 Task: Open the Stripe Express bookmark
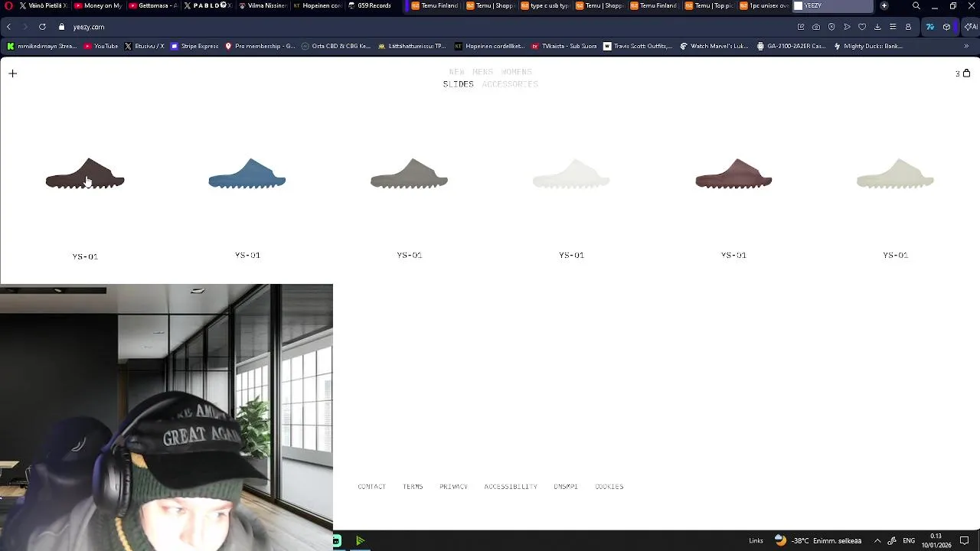point(194,46)
